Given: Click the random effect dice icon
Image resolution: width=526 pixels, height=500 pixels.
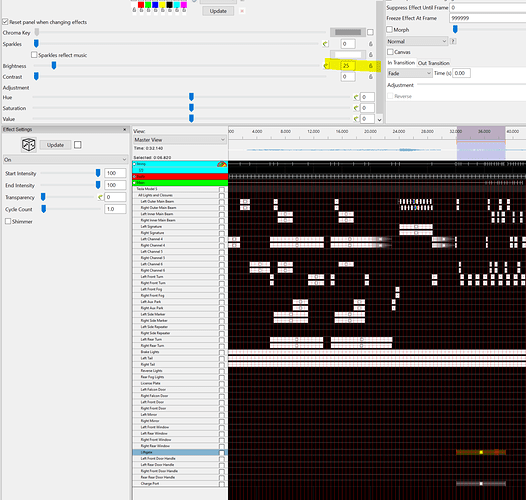Looking at the screenshot, I should (29, 145).
